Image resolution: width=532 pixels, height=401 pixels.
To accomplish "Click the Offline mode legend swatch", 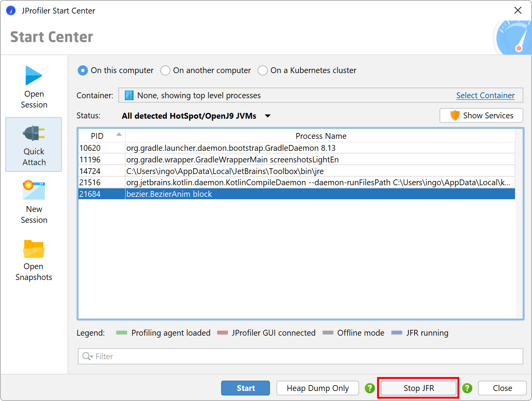I will tap(328, 333).
